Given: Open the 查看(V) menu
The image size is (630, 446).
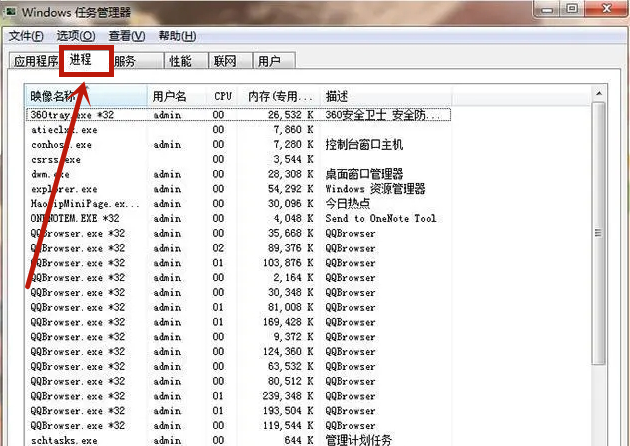Looking at the screenshot, I should (x=124, y=36).
